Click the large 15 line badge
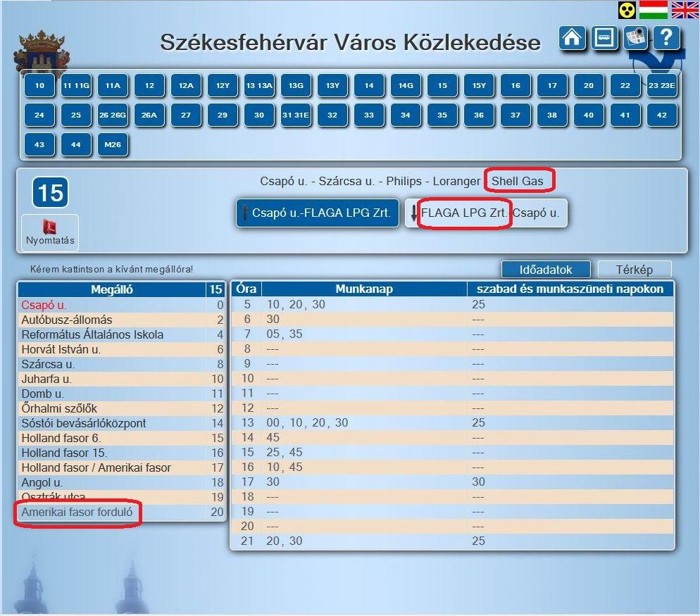This screenshot has height=616, width=700. pos(50,192)
